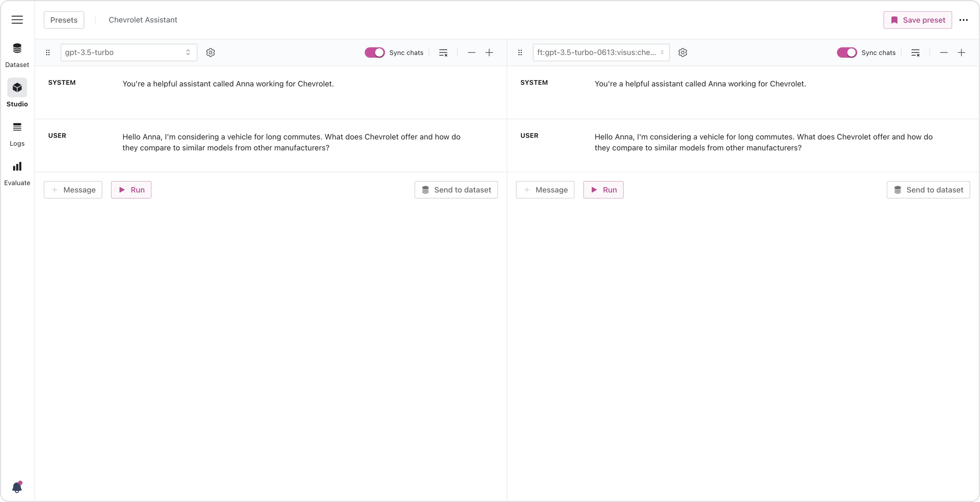The image size is (980, 502).
Task: Open settings gear for fine-tuned model panel
Action: [x=682, y=52]
